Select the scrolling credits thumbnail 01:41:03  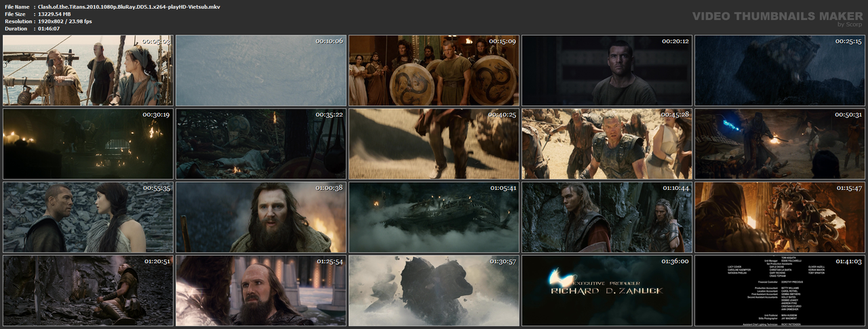click(x=780, y=290)
